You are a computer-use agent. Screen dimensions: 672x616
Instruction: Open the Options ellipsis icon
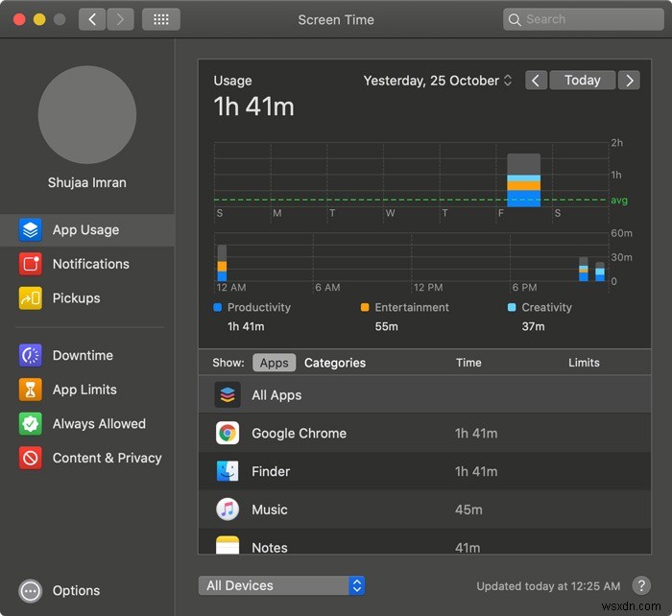coord(31,591)
